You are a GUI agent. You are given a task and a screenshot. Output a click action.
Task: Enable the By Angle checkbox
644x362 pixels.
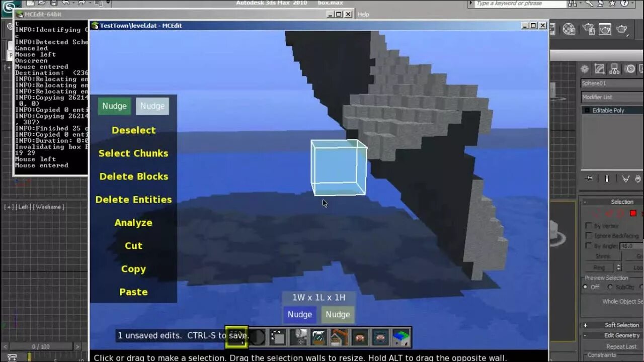(x=588, y=245)
